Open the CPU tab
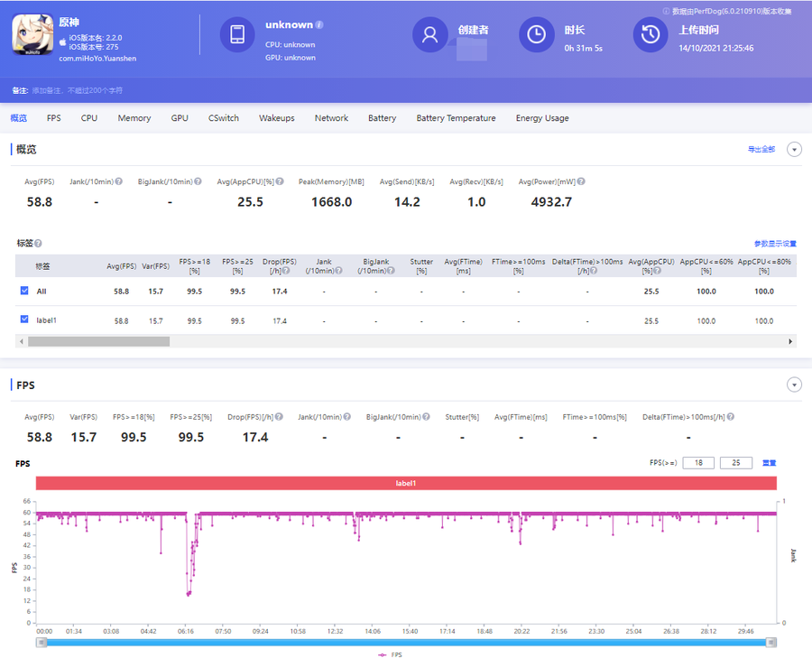Screen dimensions: 812x667 89,118
